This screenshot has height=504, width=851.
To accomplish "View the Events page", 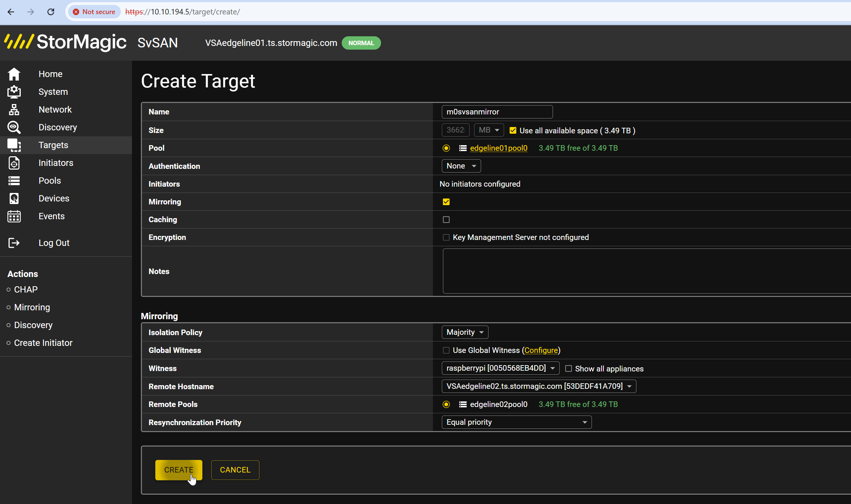I will click(52, 216).
